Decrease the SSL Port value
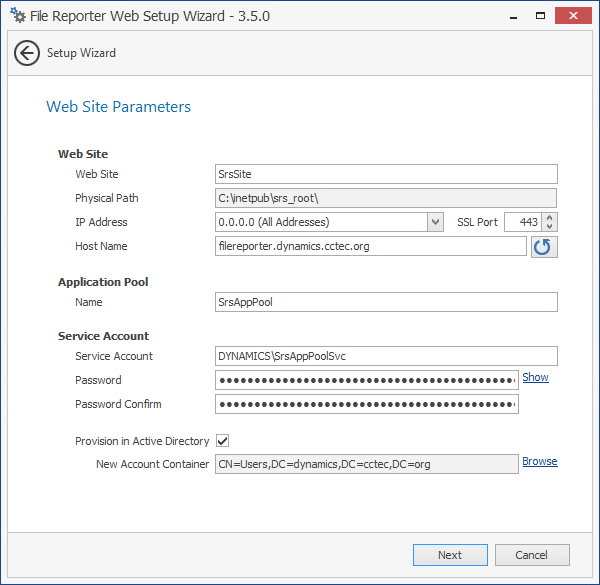600x585 pixels. click(551, 227)
